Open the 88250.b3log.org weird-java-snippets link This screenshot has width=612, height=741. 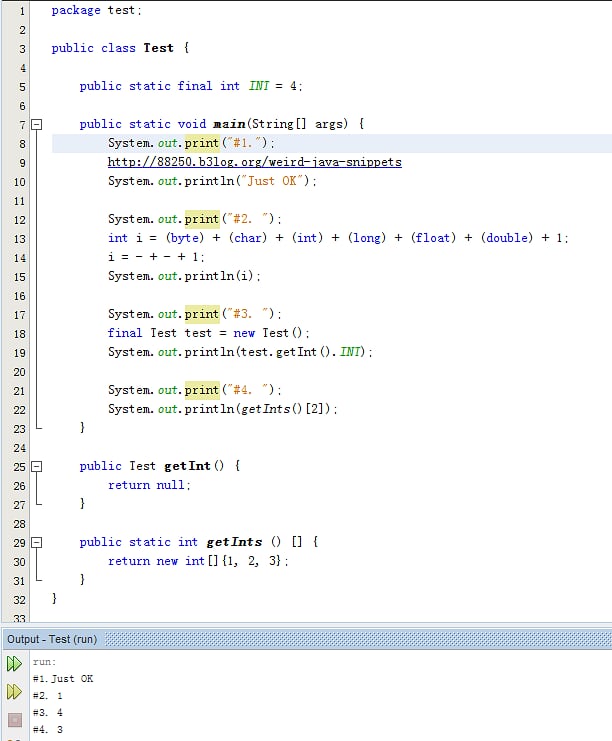[x=254, y=162]
